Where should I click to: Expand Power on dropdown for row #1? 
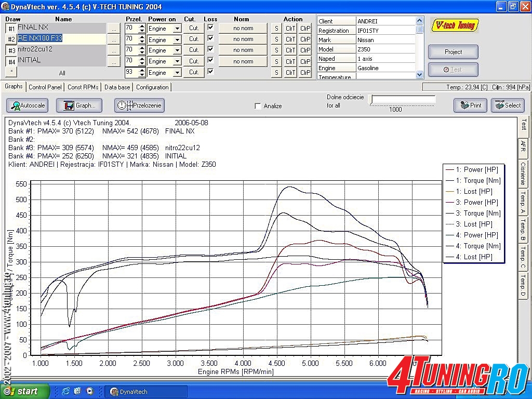[x=177, y=29]
